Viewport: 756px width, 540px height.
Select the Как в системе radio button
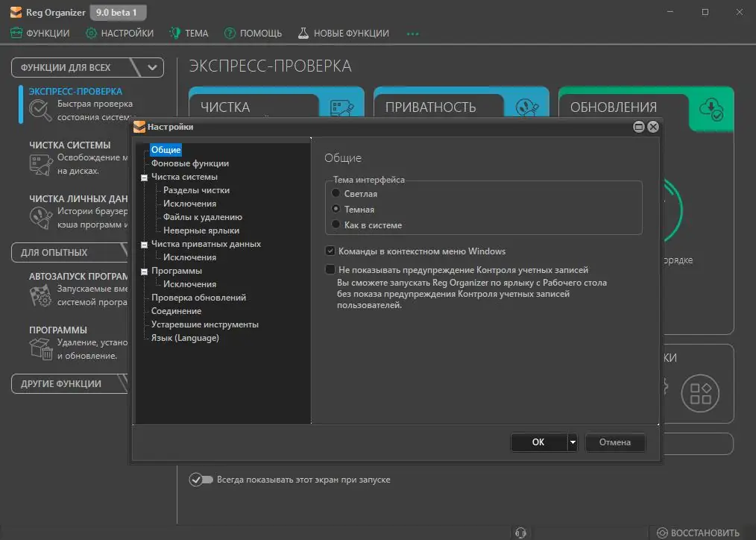(x=336, y=225)
